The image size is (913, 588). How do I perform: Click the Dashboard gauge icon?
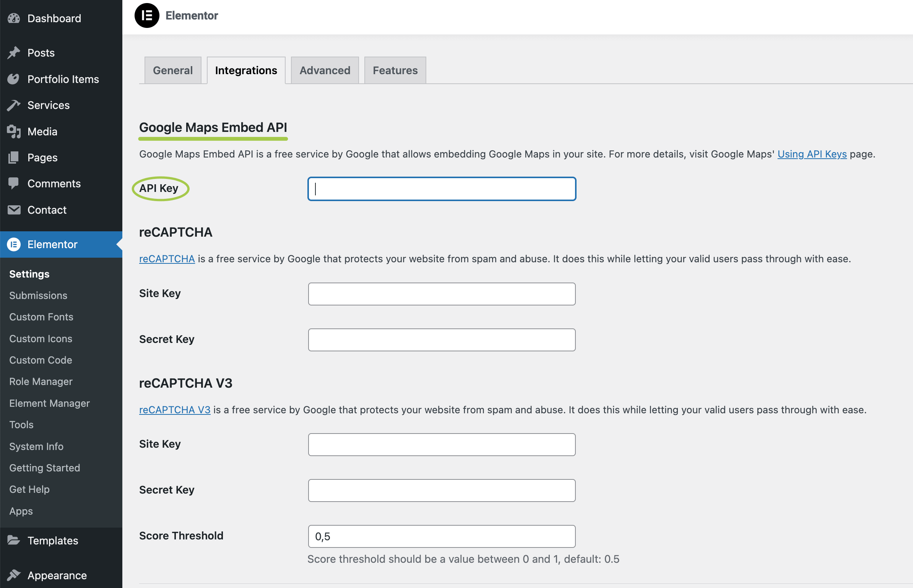click(x=14, y=18)
